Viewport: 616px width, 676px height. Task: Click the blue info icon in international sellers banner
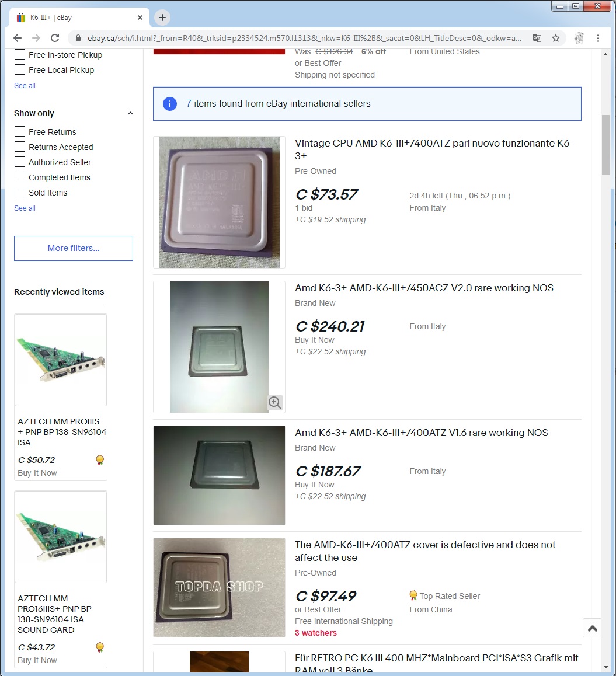pyautogui.click(x=170, y=104)
